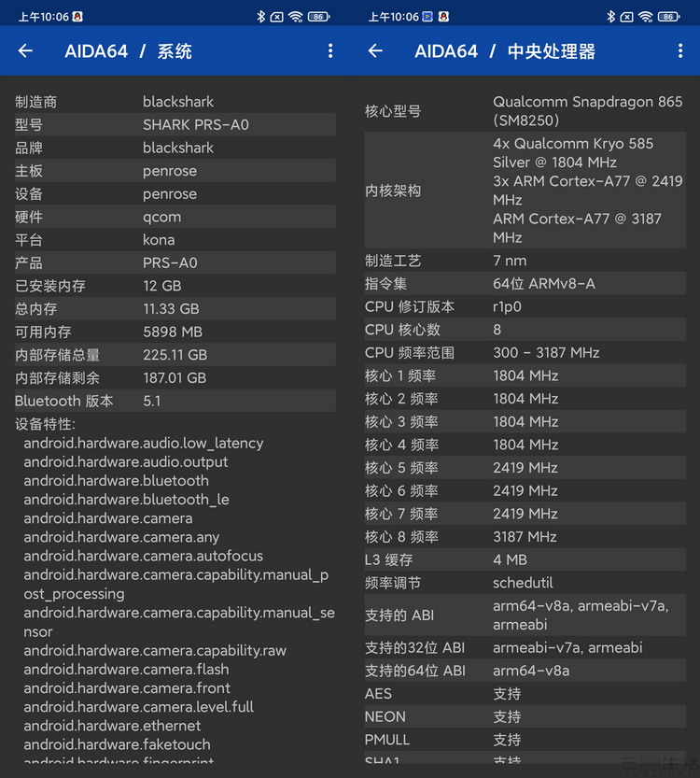Tap the Wi-Fi status icon on left screen

296,17
